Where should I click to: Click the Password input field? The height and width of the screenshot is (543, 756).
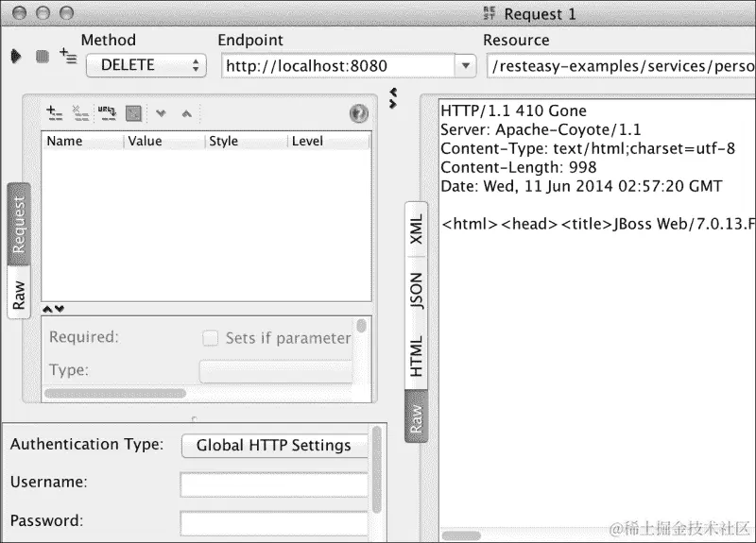(274, 524)
